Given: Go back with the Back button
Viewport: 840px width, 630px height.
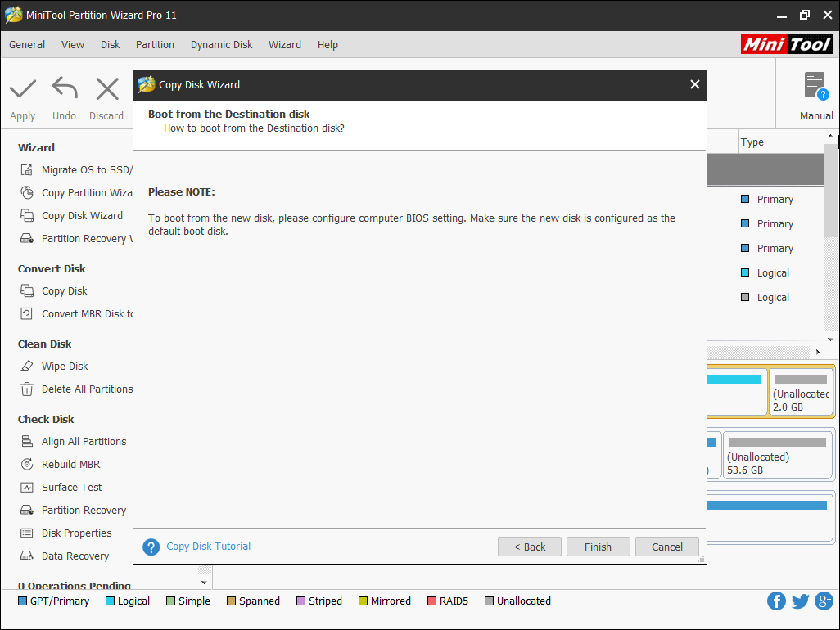Looking at the screenshot, I should [529, 547].
